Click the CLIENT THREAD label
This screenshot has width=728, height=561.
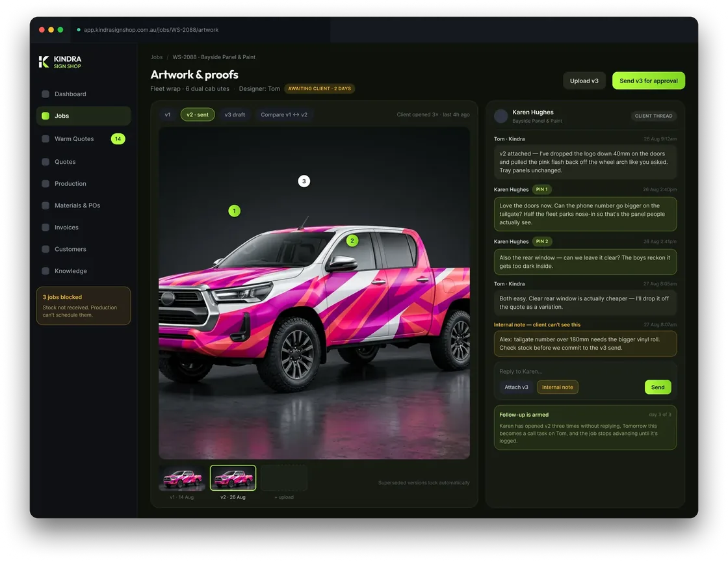point(654,116)
